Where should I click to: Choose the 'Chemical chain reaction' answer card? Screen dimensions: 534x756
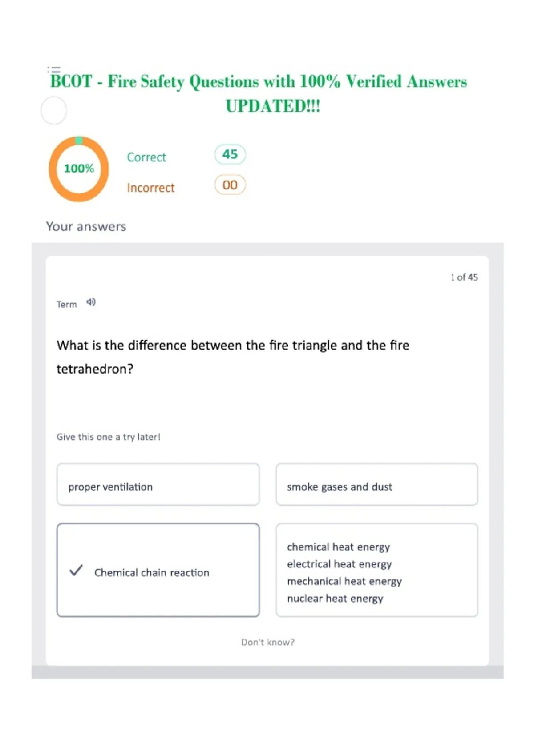(158, 570)
